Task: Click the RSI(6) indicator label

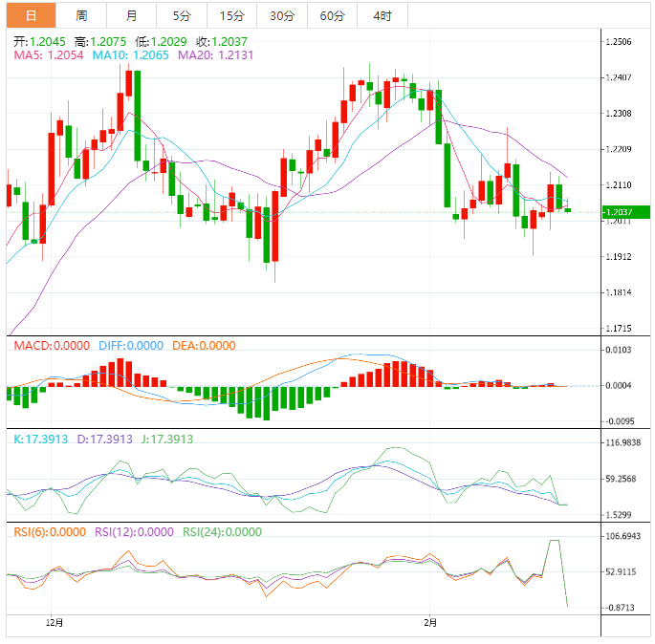Action: click(46, 532)
